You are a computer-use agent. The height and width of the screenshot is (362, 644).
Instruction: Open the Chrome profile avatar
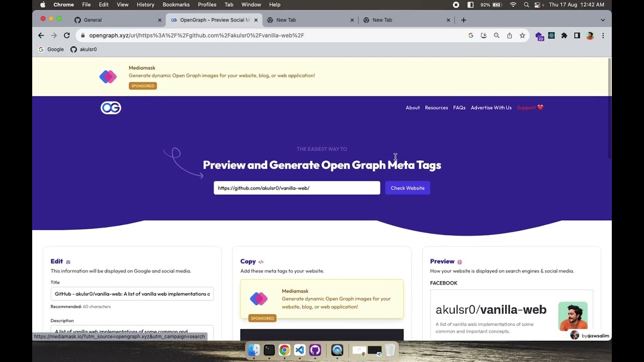pos(590,35)
